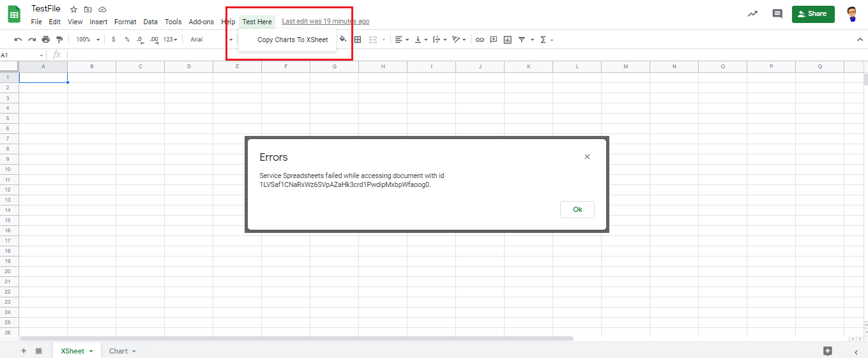Open the comment history icon

click(x=777, y=13)
